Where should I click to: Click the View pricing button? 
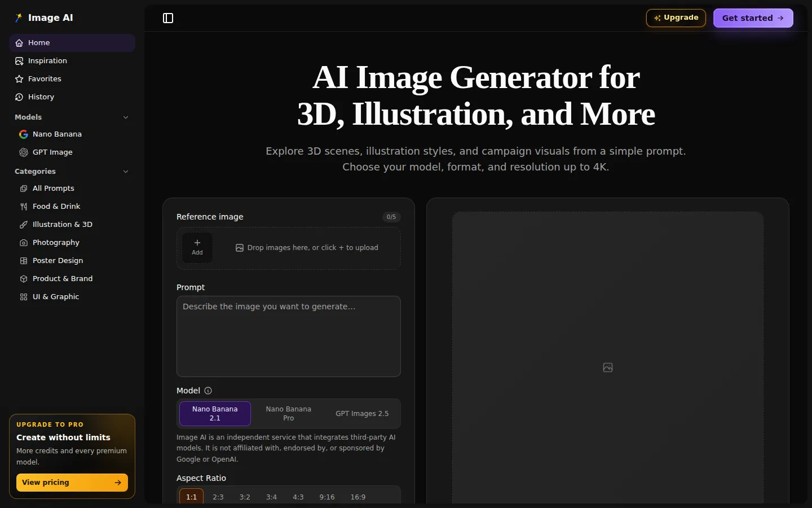click(72, 483)
